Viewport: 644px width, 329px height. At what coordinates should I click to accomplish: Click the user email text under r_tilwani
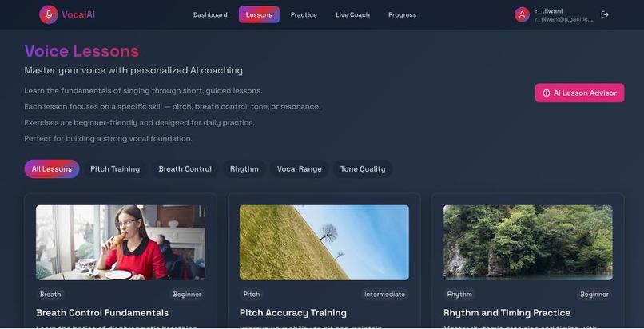[564, 19]
